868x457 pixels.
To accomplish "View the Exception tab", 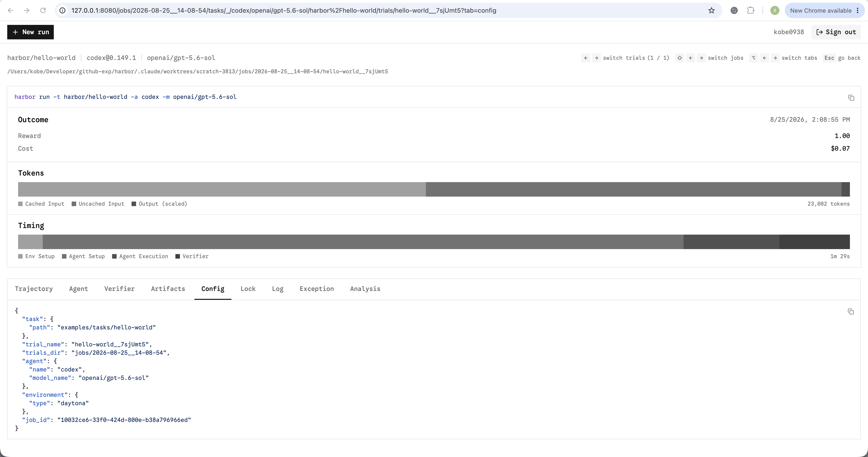I will tap(317, 289).
